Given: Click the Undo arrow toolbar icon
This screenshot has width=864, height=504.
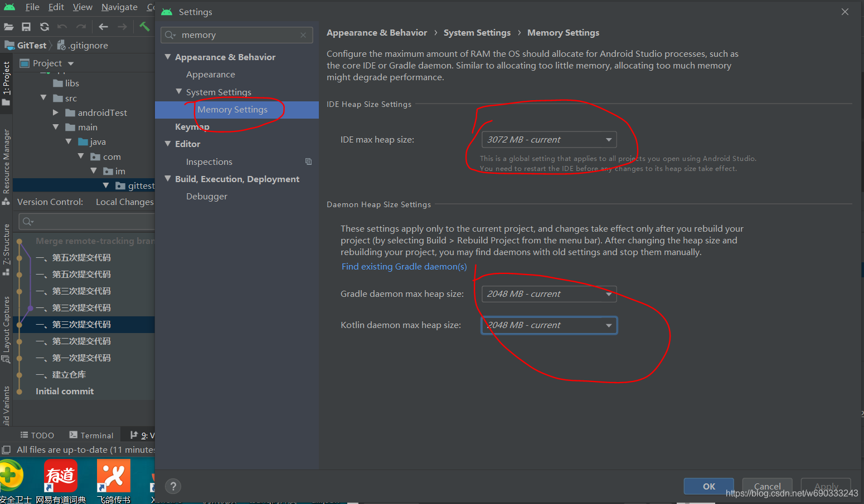Looking at the screenshot, I should point(62,27).
